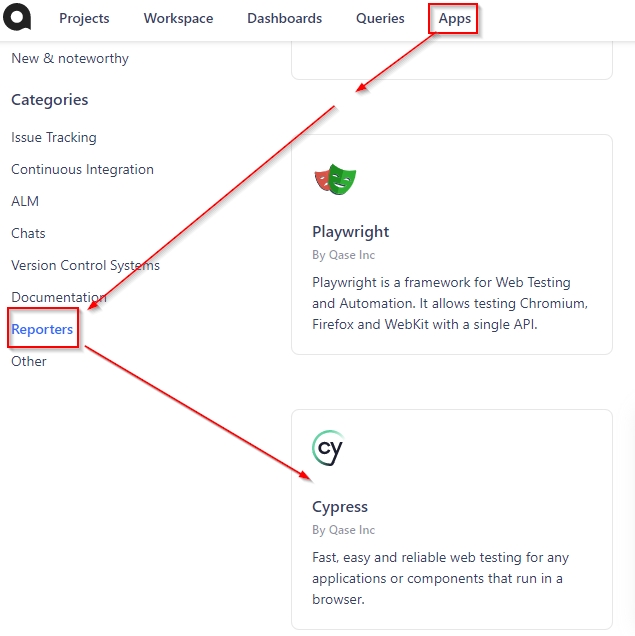
Task: Click the Playwright description card text
Action: pyautogui.click(x=449, y=302)
